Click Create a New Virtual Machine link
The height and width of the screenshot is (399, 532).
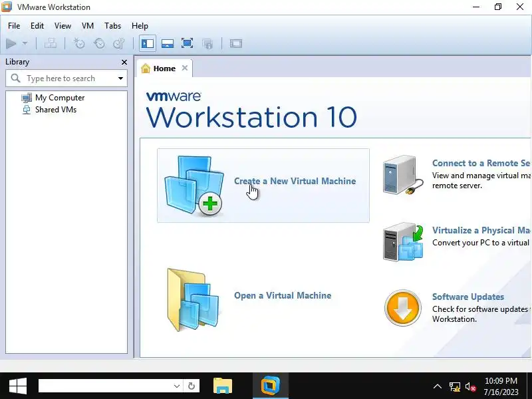295,181
